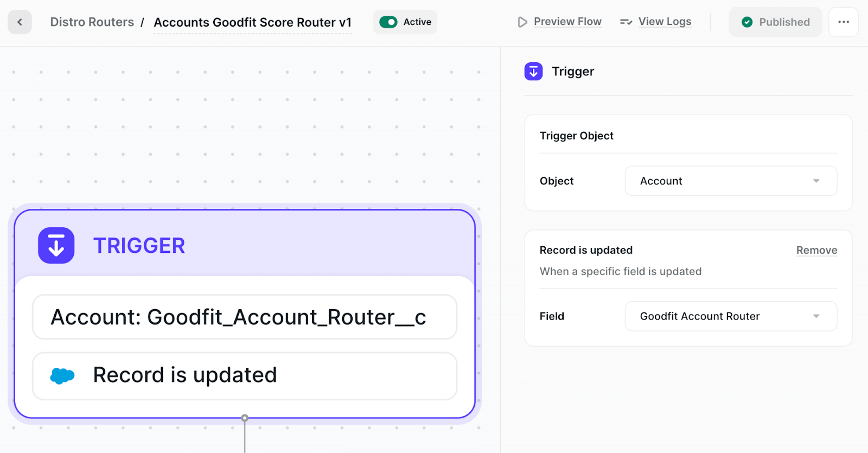Click the 'When a specific field is updated' text
This screenshot has width=868, height=453.
coord(621,271)
